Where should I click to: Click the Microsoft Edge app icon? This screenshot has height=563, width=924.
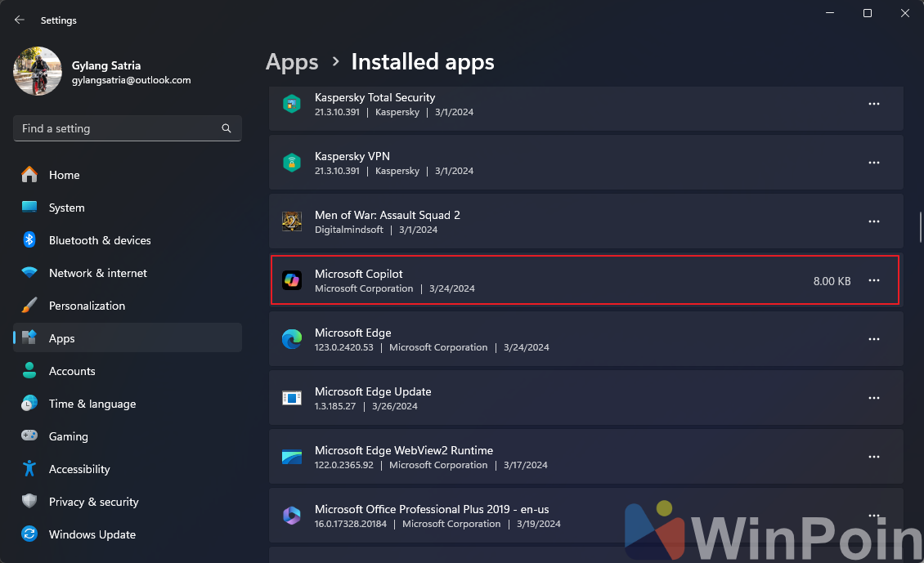[292, 339]
